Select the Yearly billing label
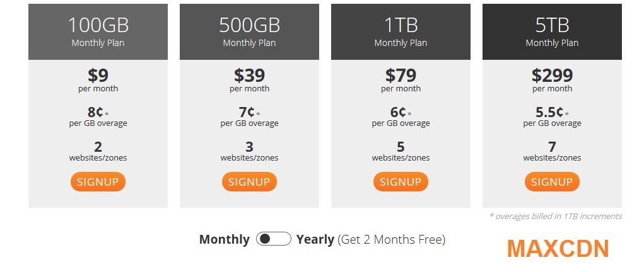Viewport: 644px width, 272px height. tap(315, 239)
